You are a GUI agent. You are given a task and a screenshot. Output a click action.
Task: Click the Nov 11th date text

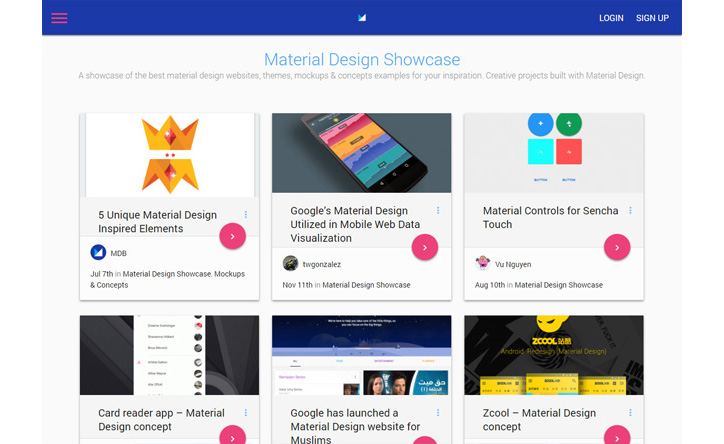click(297, 285)
